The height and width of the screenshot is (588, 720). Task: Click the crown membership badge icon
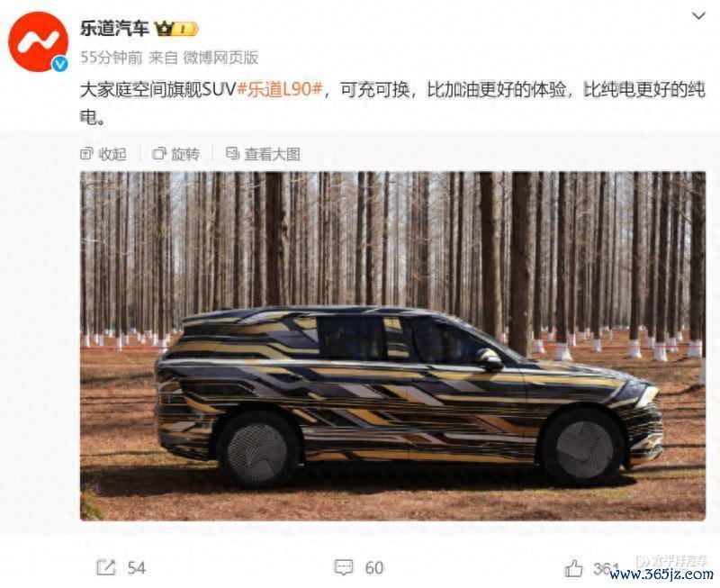click(x=176, y=29)
